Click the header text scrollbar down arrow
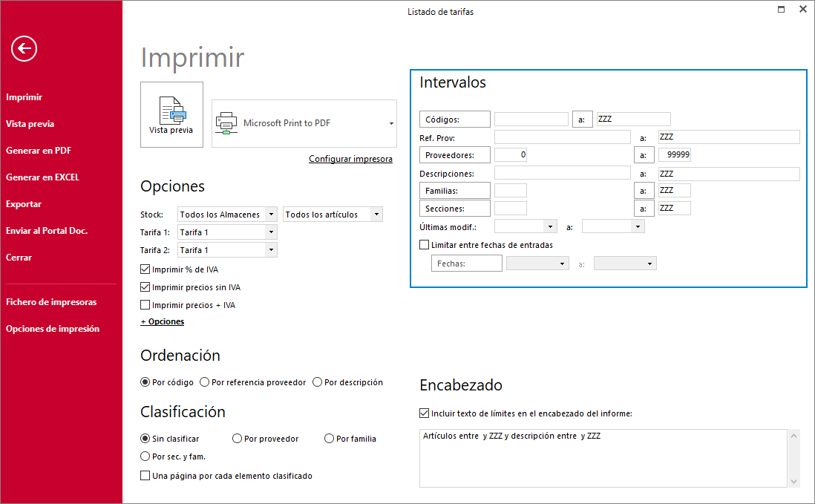 (x=793, y=482)
